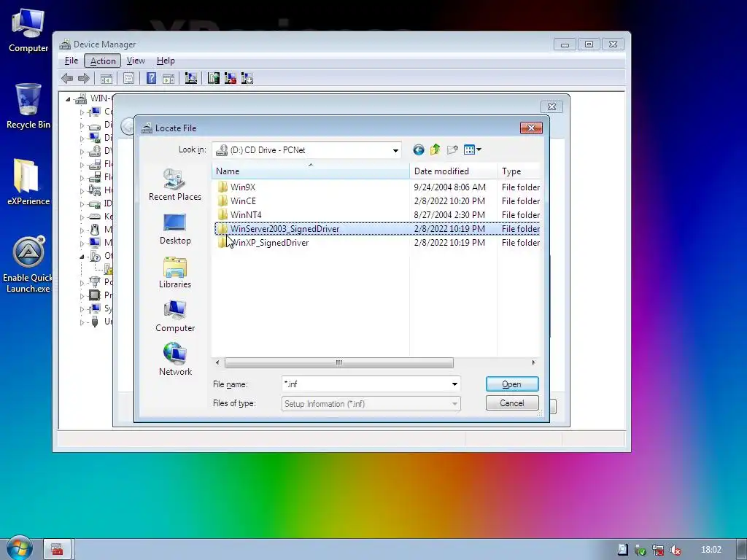Click Cancel in the Locate File dialog

click(x=512, y=403)
